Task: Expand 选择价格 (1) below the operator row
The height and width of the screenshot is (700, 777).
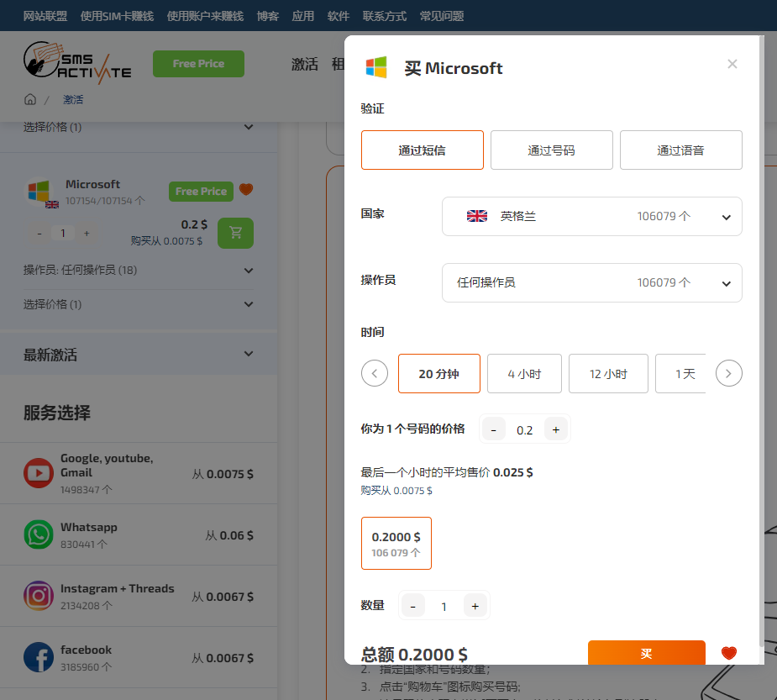Action: pos(139,304)
